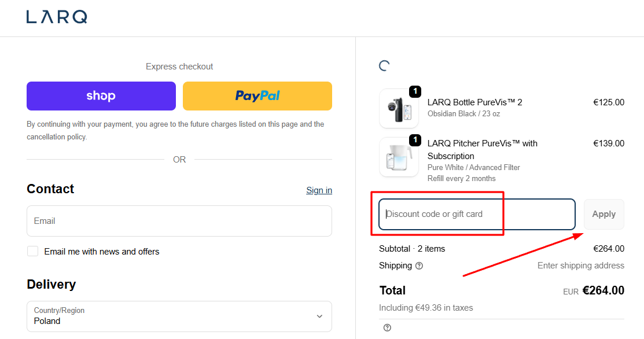Click the chevron to change Poland country selection

tap(319, 316)
